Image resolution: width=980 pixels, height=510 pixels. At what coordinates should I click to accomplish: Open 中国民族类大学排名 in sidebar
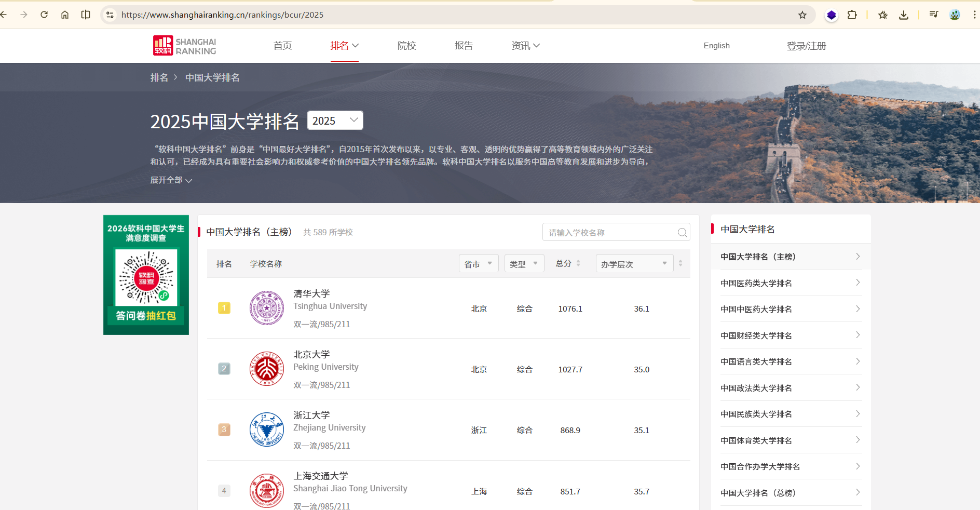(x=791, y=414)
